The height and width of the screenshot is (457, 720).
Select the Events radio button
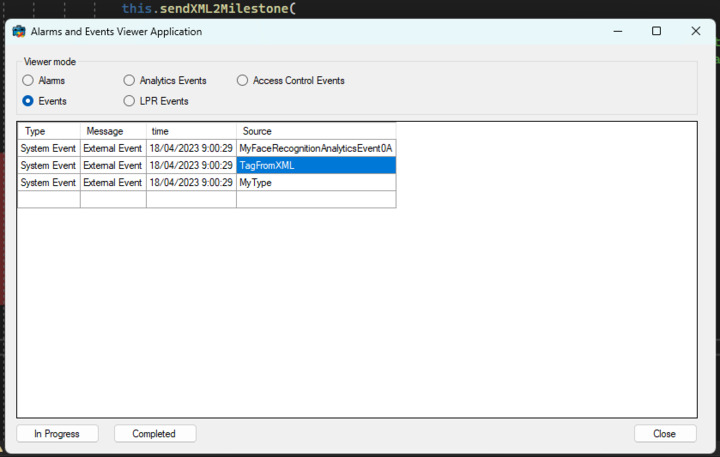pos(28,101)
